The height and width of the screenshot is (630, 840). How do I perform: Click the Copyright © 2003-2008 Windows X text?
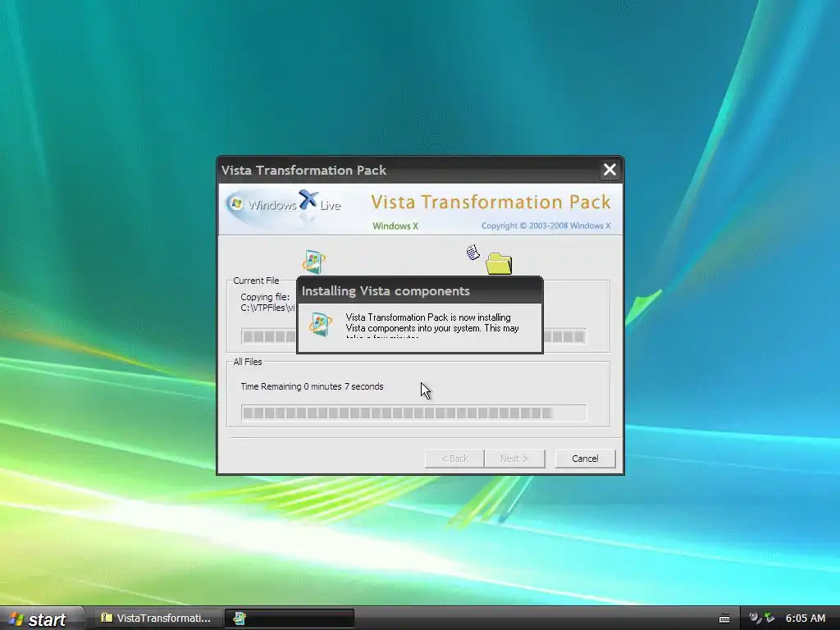point(546,226)
